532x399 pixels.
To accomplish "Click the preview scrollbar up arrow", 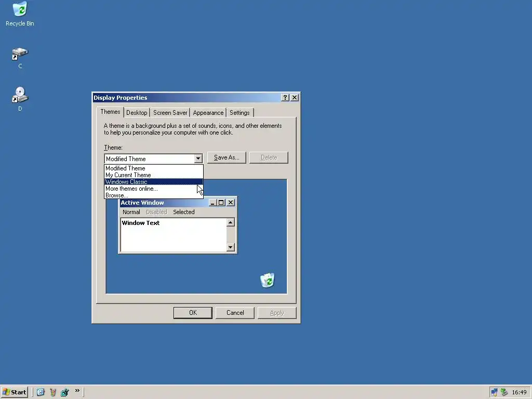I will pos(230,222).
